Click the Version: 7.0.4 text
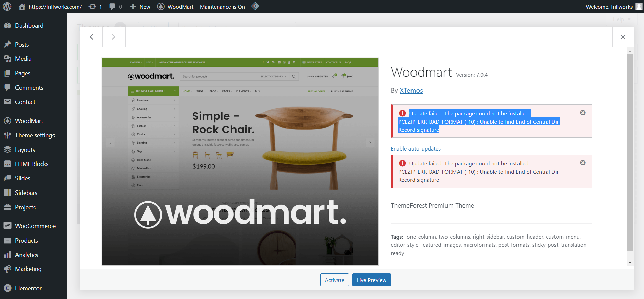 coord(471,75)
